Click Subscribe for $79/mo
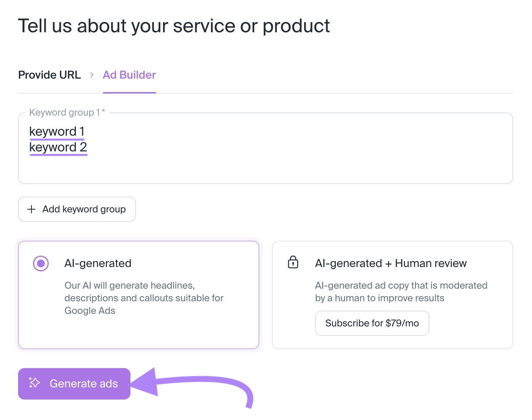Image resolution: width=532 pixels, height=420 pixels. point(372,323)
